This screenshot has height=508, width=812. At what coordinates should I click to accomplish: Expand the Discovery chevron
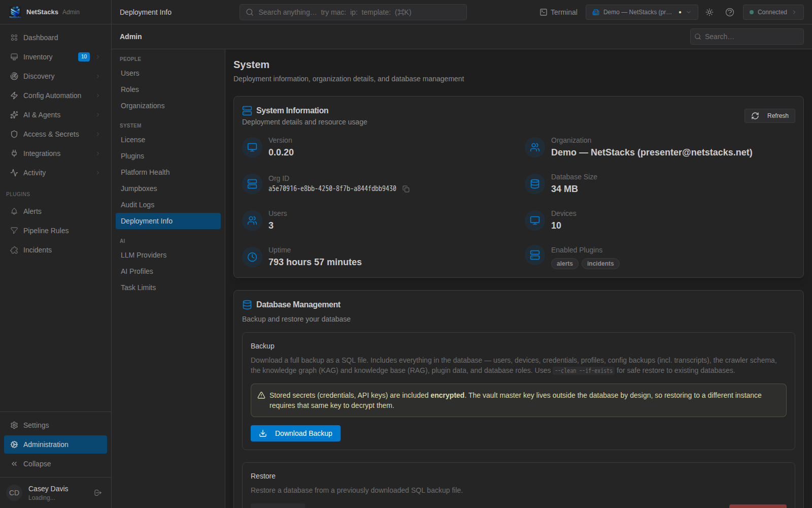98,76
